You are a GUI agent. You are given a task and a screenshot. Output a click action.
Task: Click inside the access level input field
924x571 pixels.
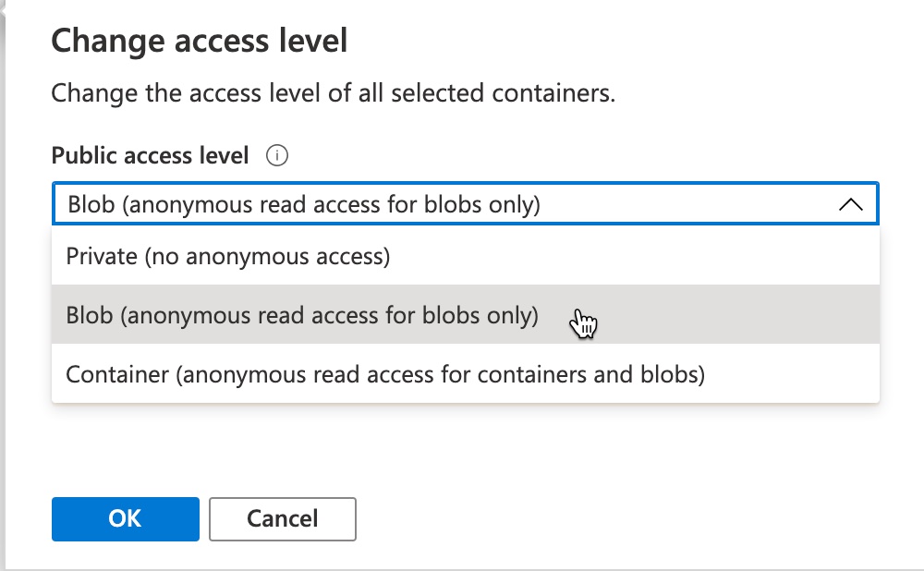tap(370, 202)
